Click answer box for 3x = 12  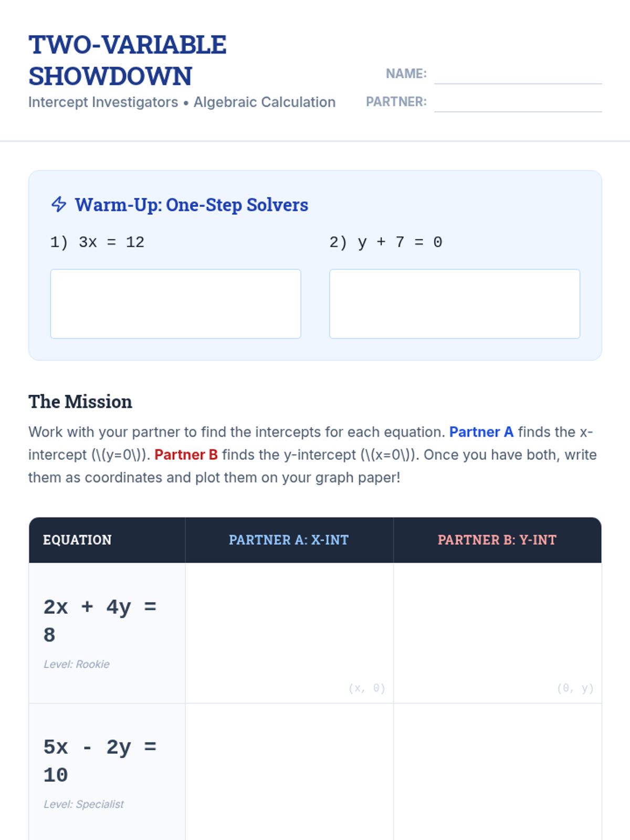click(x=175, y=303)
